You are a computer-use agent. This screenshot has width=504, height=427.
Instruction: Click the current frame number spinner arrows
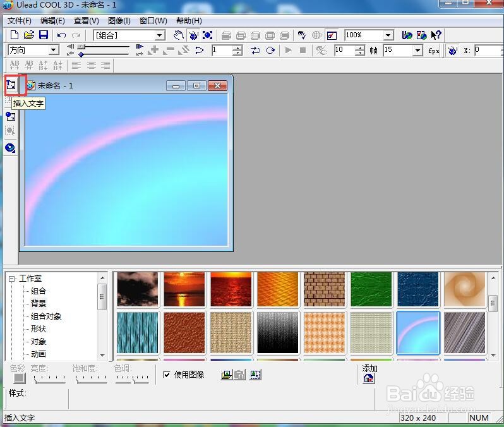[x=237, y=51]
